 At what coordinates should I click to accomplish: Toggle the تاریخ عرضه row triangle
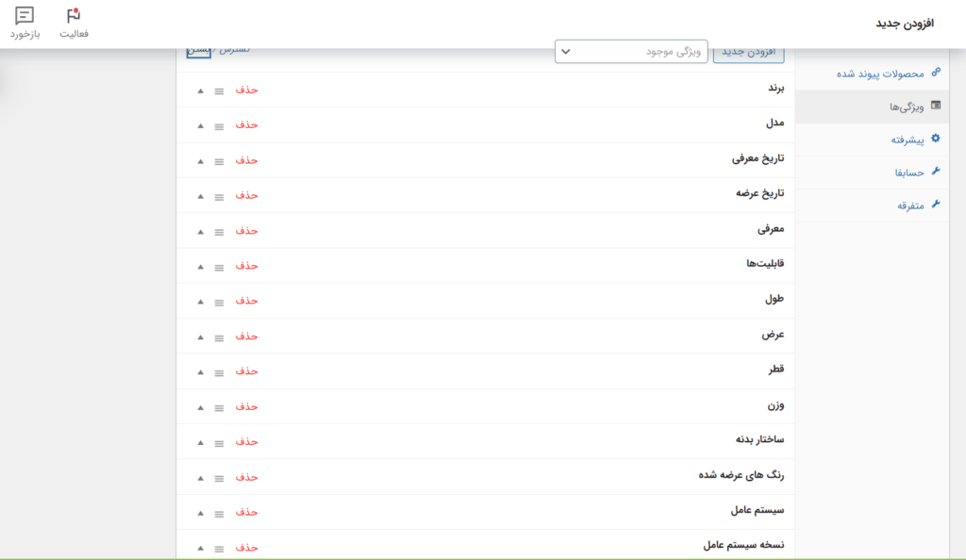pos(200,196)
